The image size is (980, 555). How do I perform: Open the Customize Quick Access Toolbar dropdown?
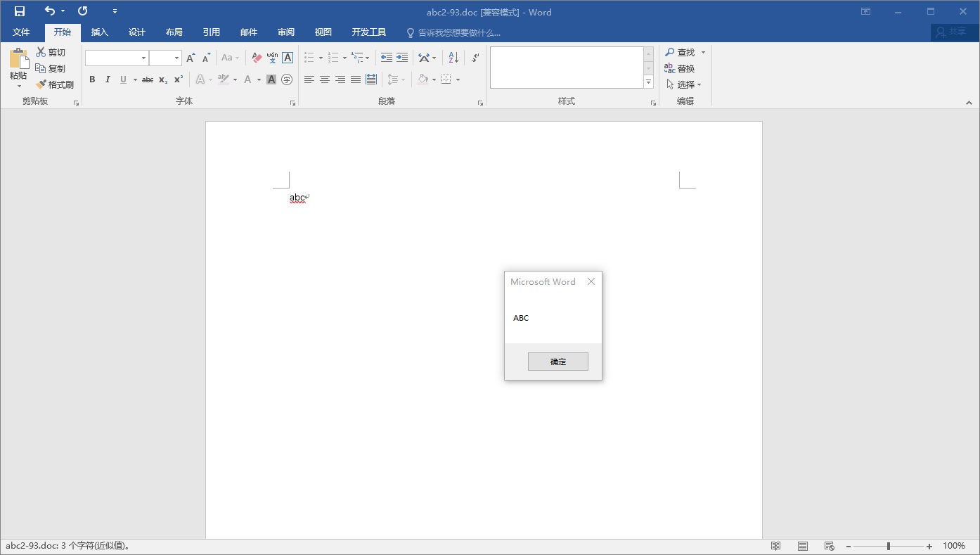click(115, 11)
